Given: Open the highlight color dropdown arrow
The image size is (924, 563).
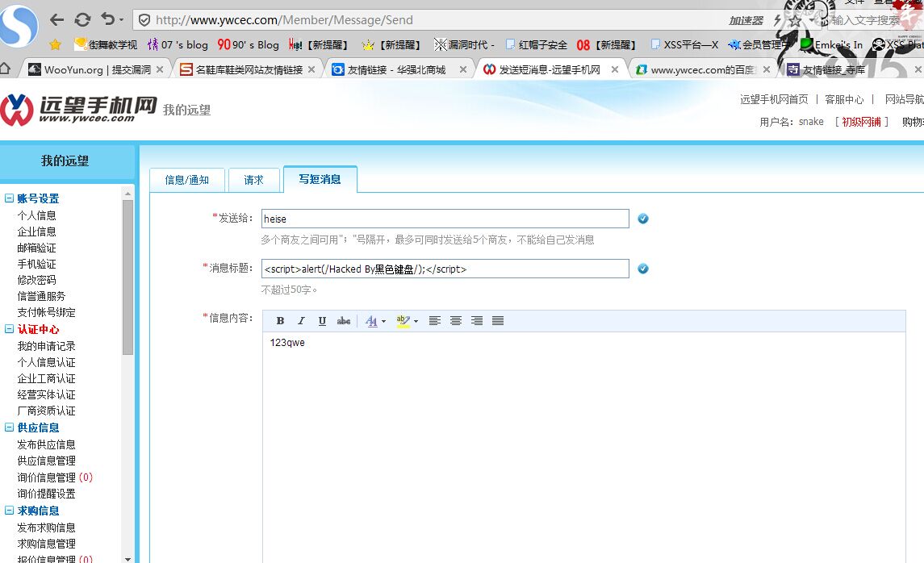Looking at the screenshot, I should [416, 322].
